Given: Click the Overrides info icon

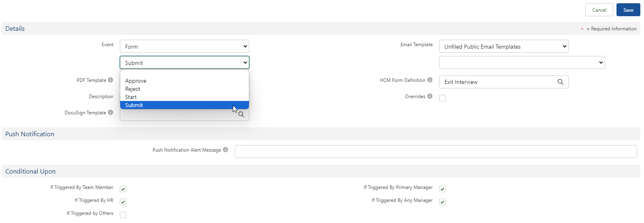Looking at the screenshot, I should coord(430,96).
